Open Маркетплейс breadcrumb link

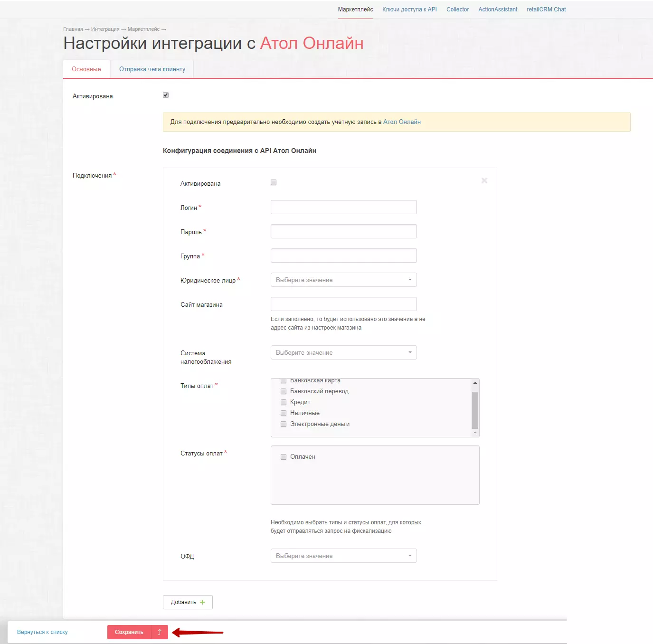[143, 29]
